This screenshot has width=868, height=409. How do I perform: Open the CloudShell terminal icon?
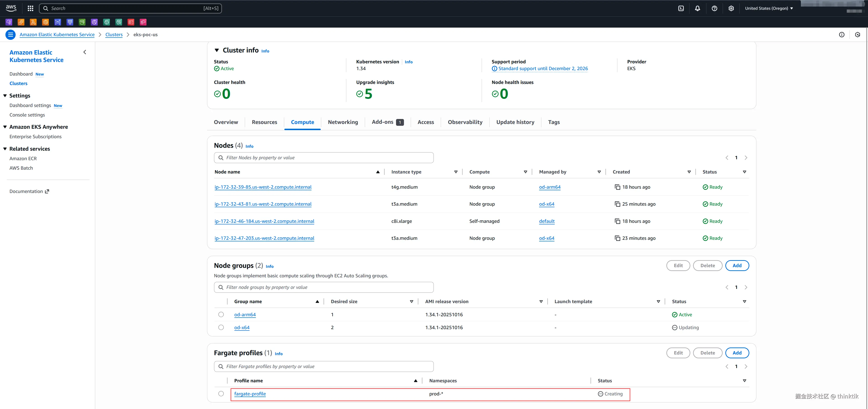(x=681, y=8)
